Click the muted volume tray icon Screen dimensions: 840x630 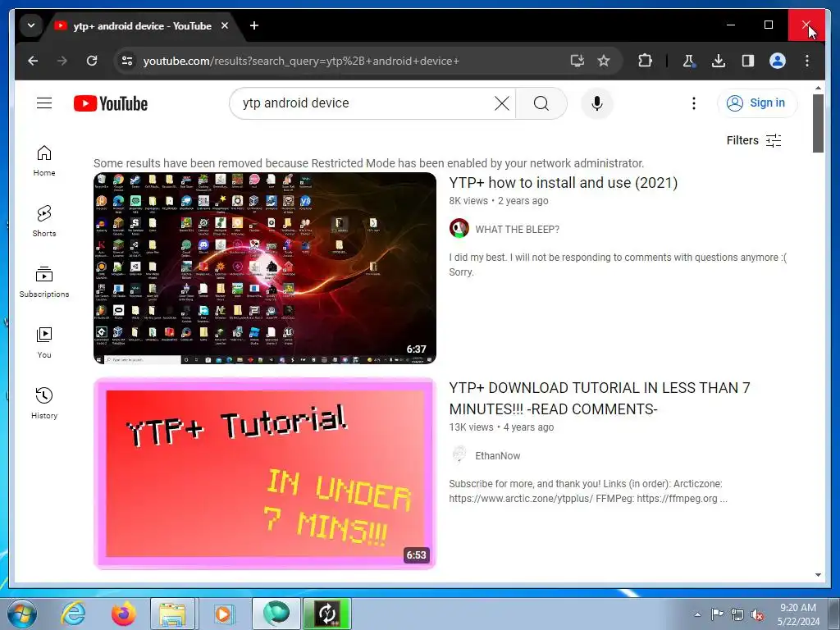pos(757,614)
